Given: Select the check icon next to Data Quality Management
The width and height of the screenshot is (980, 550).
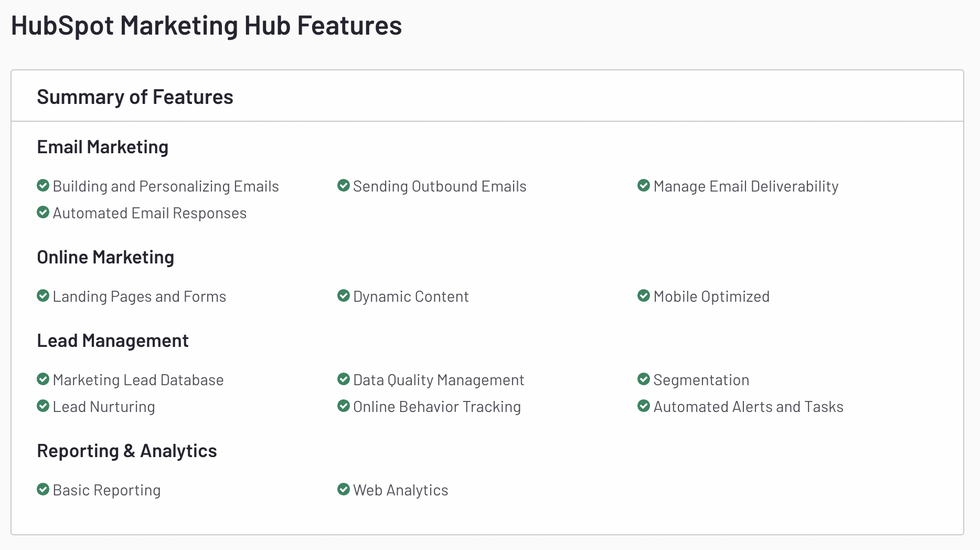Looking at the screenshot, I should [x=344, y=379].
